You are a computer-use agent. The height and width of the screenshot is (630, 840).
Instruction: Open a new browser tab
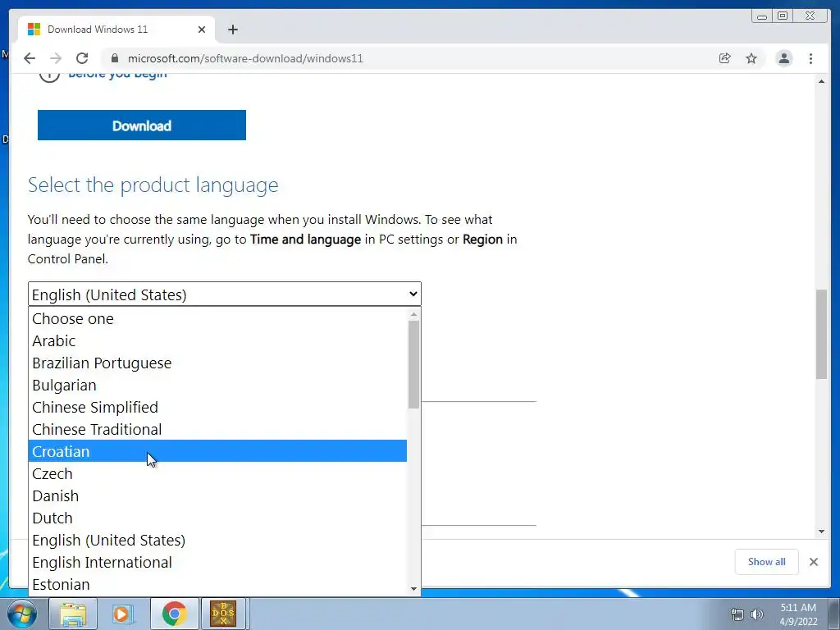(232, 30)
